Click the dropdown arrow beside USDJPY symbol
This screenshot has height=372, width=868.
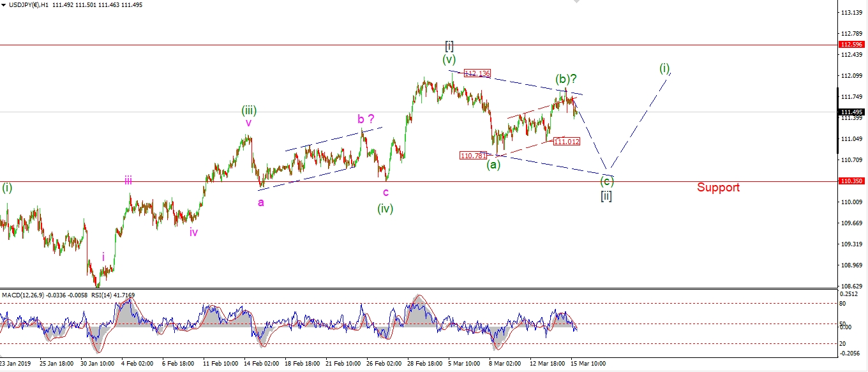coord(4,5)
